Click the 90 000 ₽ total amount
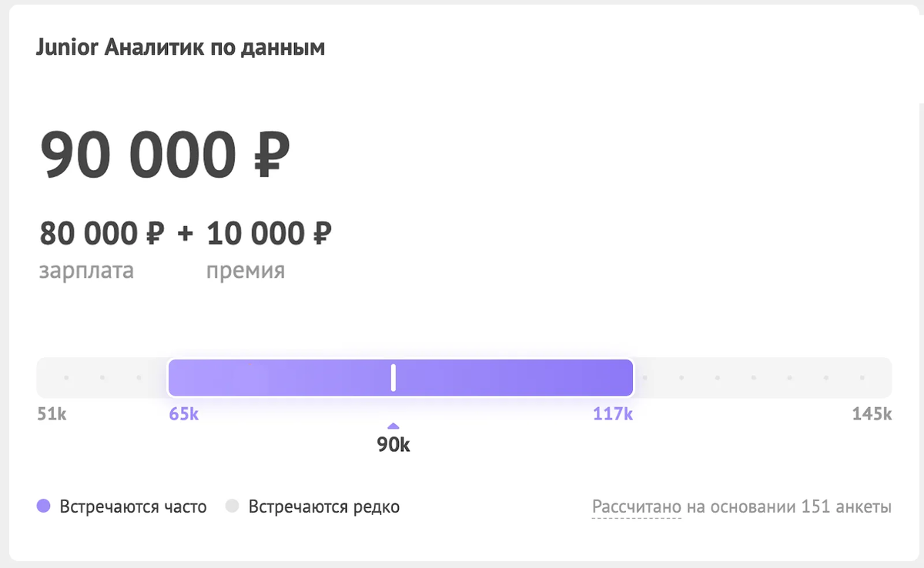 tap(165, 154)
